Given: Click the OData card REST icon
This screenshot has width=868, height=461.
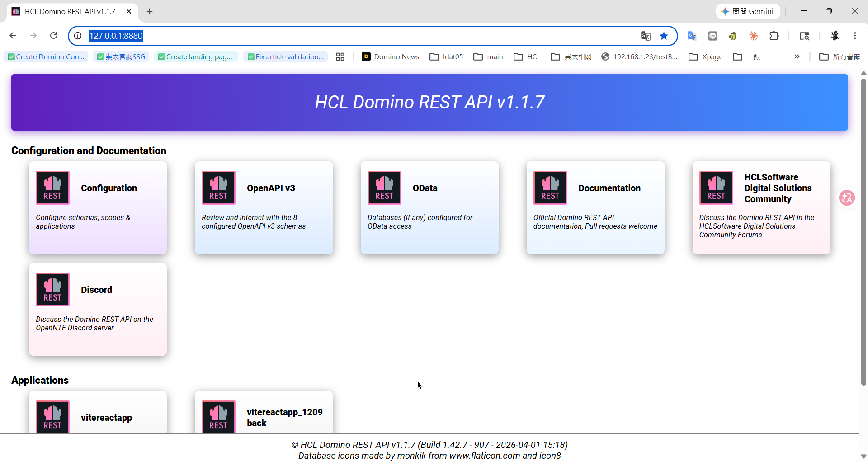Looking at the screenshot, I should (x=384, y=188).
